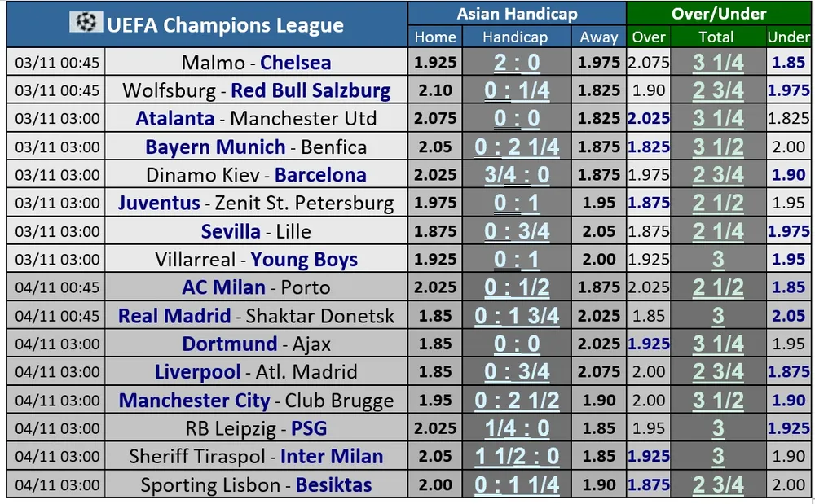Click the 0 : 2 1/2 handicap for Manchester City

[x=517, y=401]
